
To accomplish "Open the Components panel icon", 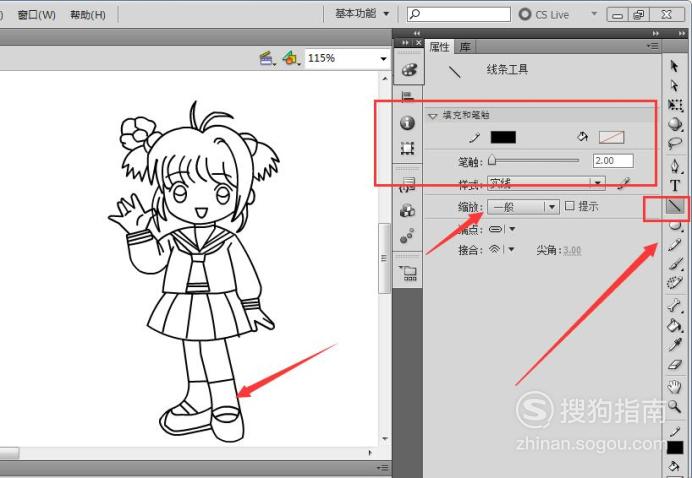I will point(407,210).
